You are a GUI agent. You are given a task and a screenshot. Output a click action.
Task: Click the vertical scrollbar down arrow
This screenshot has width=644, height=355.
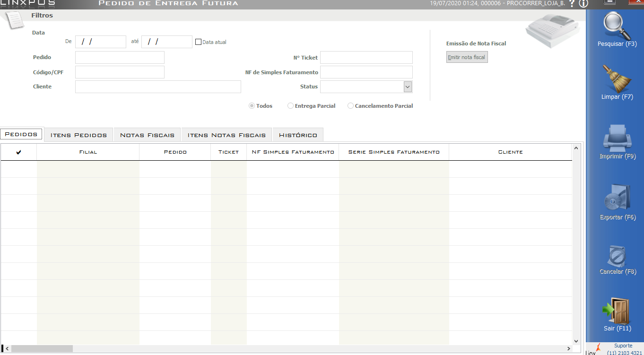(576, 341)
